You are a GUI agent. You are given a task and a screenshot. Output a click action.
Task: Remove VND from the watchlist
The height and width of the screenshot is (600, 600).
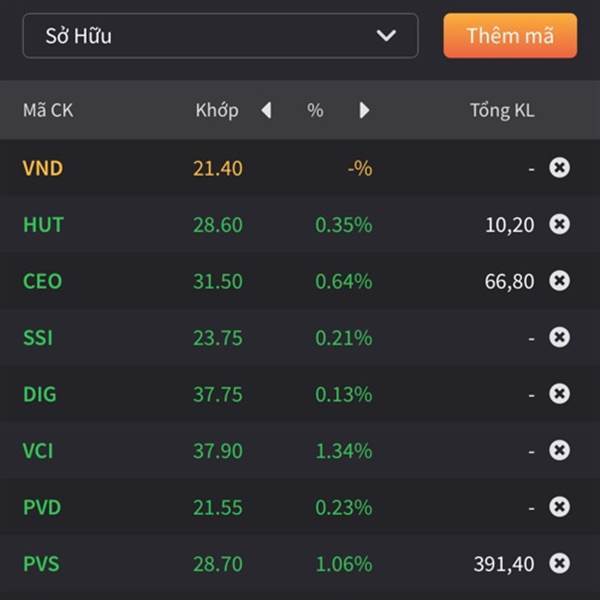559,168
